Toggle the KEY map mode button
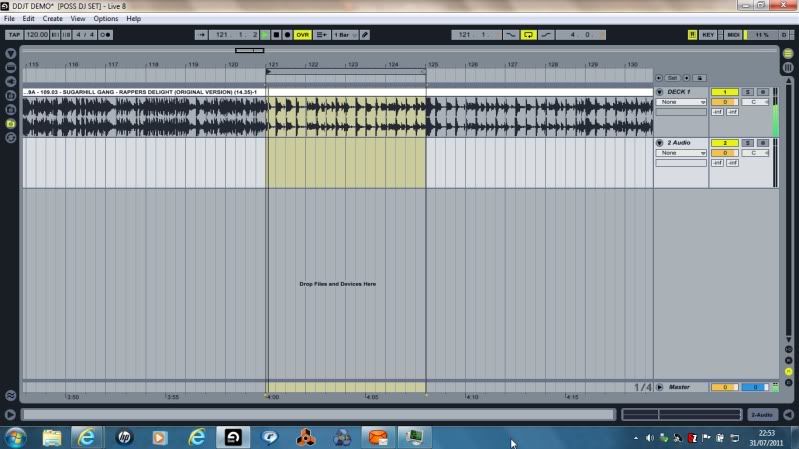The height and width of the screenshot is (449, 799). [708, 35]
